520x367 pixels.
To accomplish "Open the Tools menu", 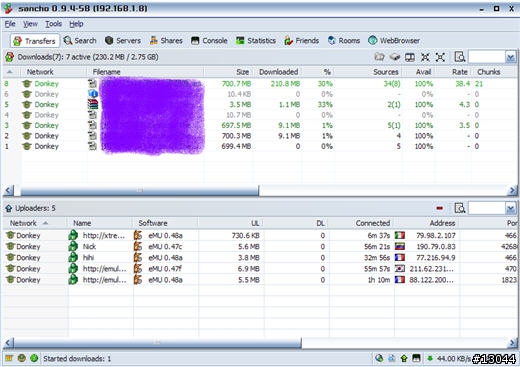I will [x=53, y=24].
